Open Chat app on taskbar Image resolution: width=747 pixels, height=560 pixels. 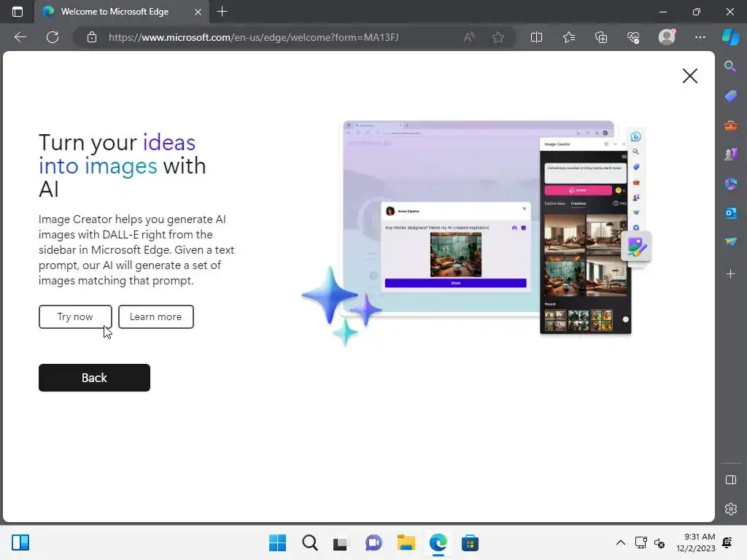pyautogui.click(x=373, y=542)
